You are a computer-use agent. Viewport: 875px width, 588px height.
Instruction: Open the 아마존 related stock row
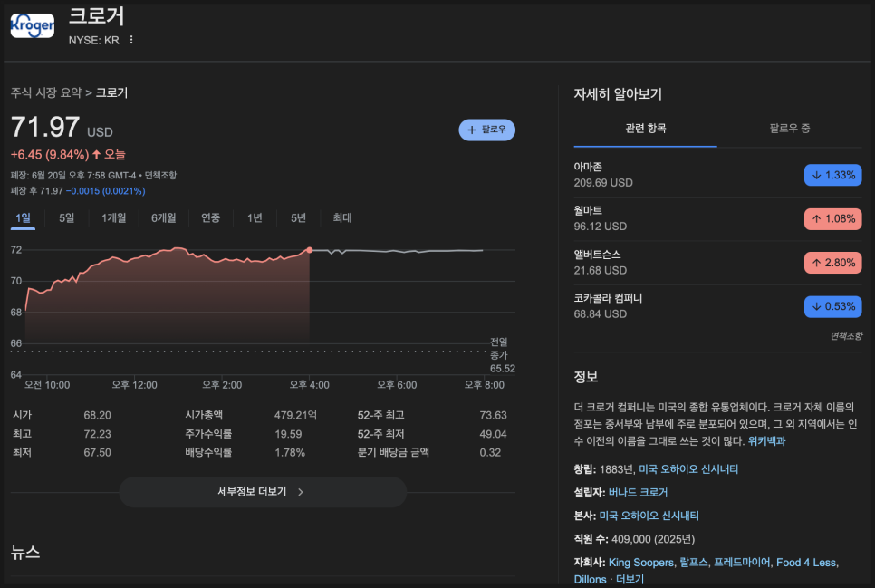(x=717, y=175)
